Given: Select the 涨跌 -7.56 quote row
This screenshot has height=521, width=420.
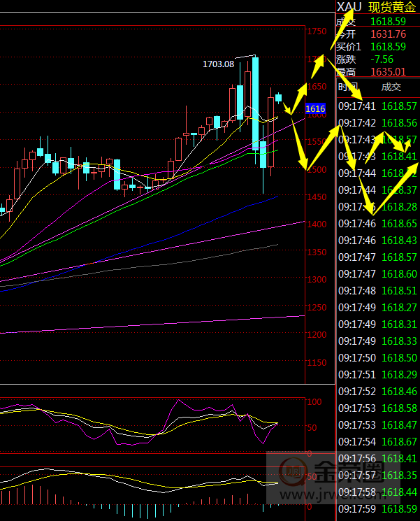Looking at the screenshot, I should (x=377, y=59).
